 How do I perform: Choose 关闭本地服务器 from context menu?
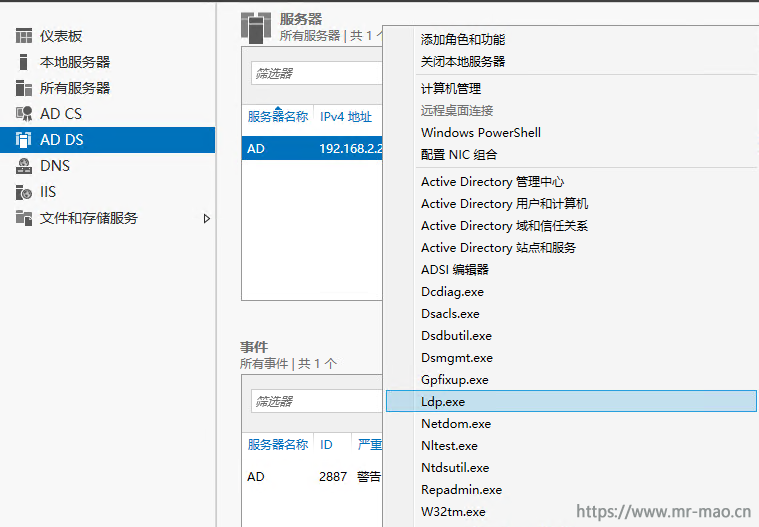tap(463, 61)
